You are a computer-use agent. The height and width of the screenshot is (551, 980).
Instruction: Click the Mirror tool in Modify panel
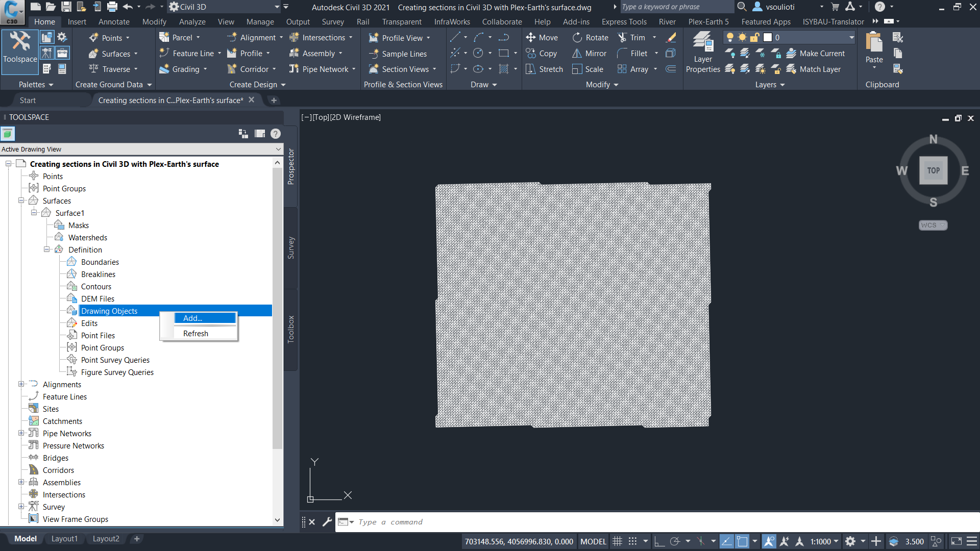tap(589, 53)
